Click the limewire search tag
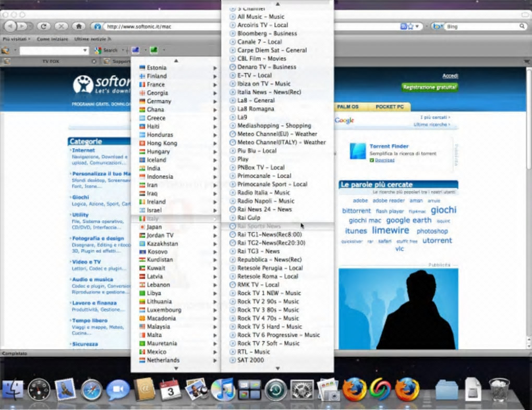Viewport: 532px width, 410px height. click(x=391, y=230)
